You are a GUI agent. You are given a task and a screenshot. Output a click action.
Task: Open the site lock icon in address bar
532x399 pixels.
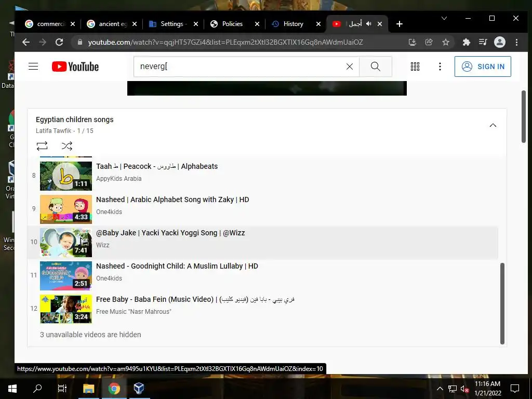79,42
